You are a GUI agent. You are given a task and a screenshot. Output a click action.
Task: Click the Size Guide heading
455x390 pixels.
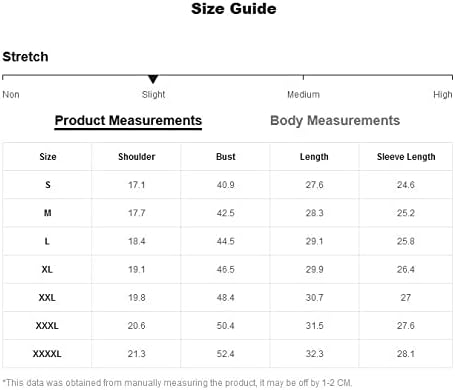(x=234, y=9)
